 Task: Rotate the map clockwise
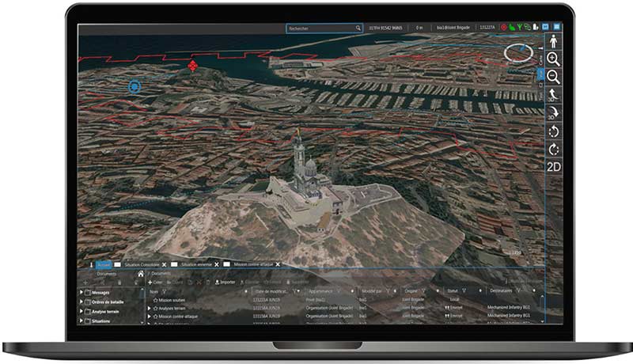tap(553, 149)
